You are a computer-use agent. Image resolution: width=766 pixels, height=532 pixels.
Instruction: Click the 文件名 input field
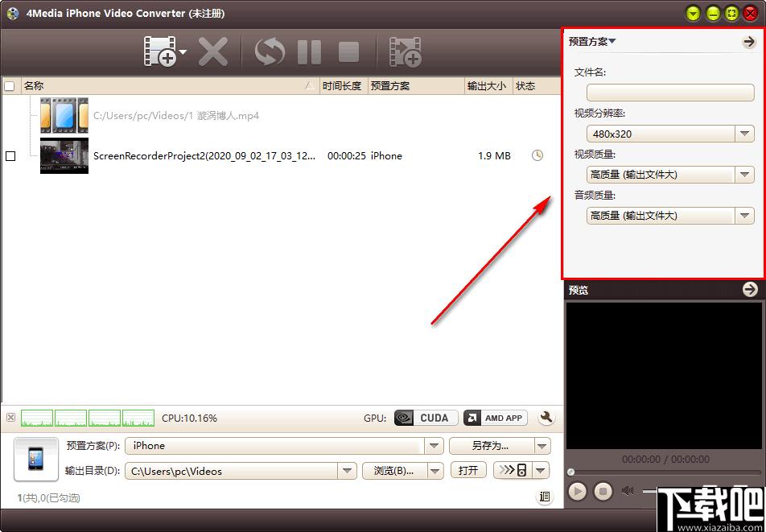[x=670, y=93]
